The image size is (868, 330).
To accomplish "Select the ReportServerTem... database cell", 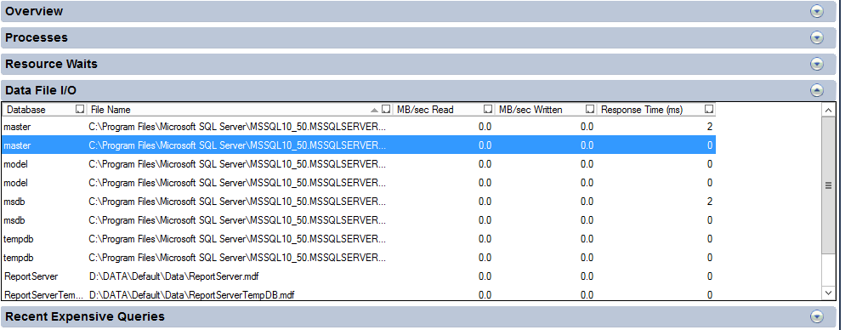I will (x=43, y=295).
